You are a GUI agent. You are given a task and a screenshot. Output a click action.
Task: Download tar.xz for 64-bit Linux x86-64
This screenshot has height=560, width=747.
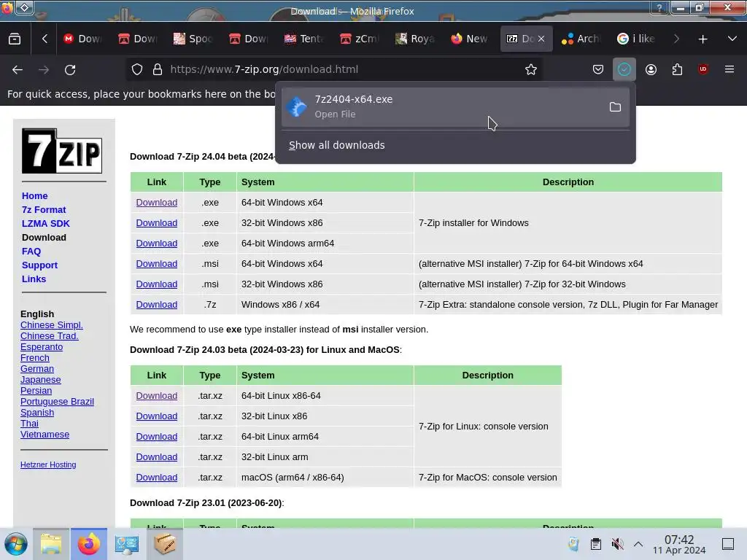[x=157, y=396]
